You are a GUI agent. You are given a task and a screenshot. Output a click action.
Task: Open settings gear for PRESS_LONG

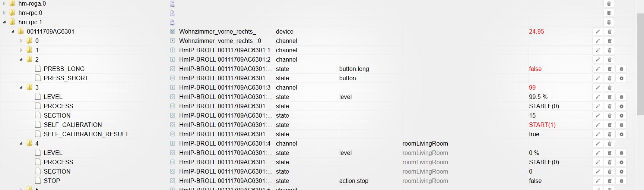[x=621, y=69]
